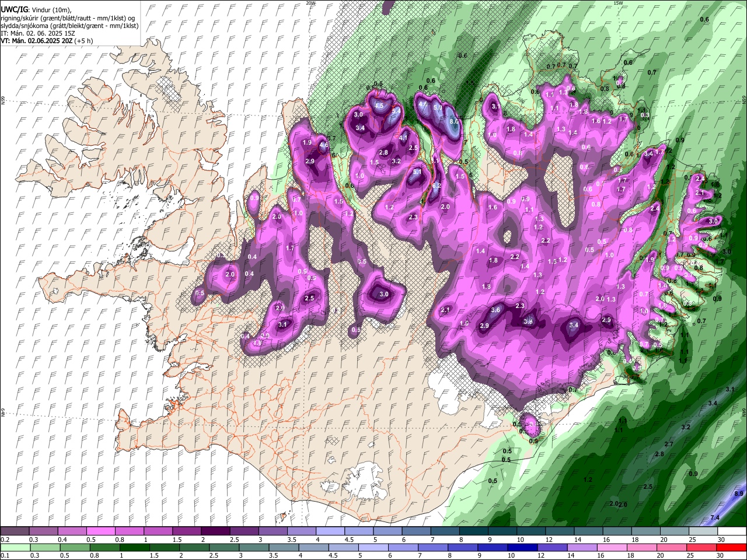Click the 8.0 snowfall value on the map
The image size is (747, 560).
(x=454, y=122)
